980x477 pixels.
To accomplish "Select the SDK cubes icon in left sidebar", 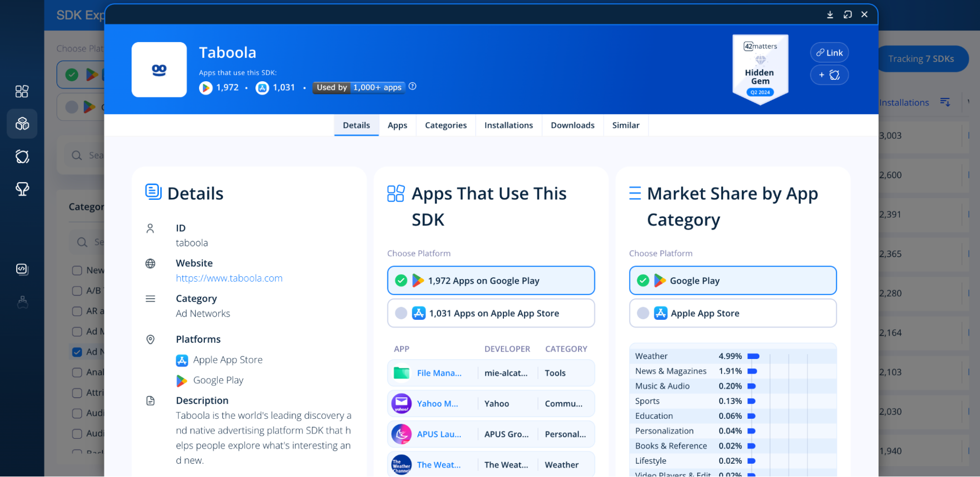I will point(22,123).
